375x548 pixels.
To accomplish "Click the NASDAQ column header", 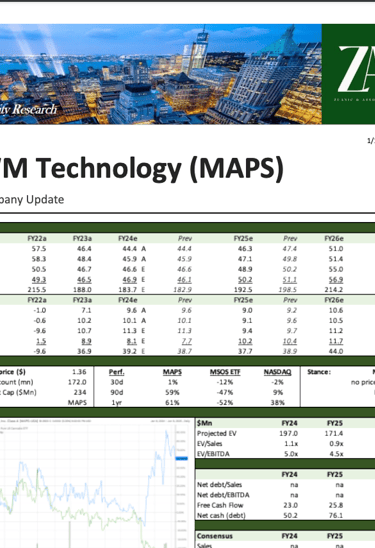I will [277, 372].
